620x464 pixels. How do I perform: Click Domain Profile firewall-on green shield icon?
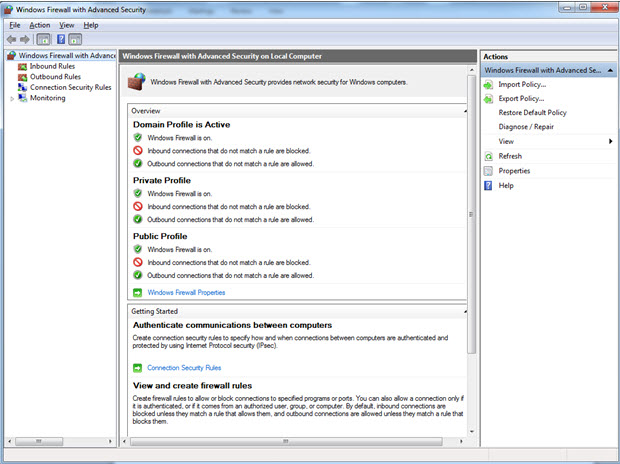tap(138, 138)
